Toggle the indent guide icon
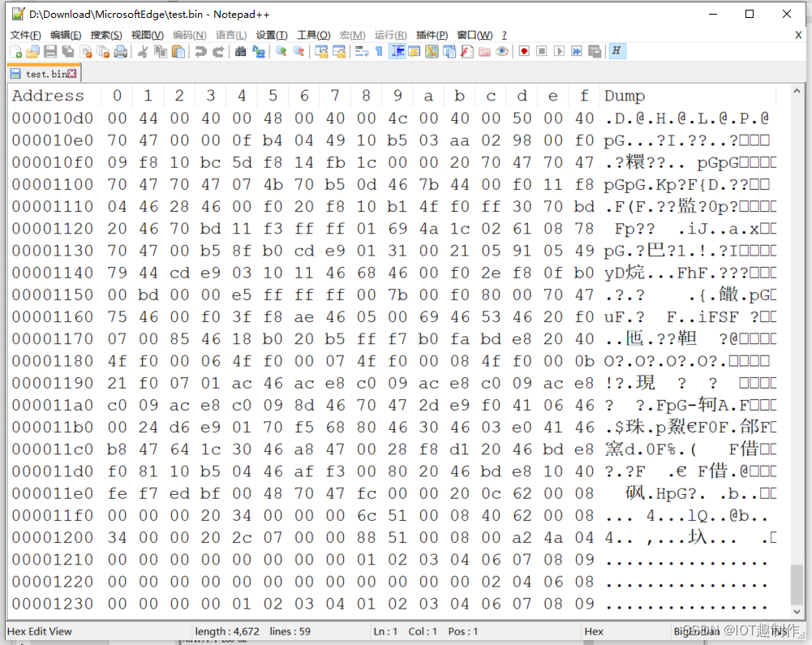The image size is (812, 645). (397, 51)
